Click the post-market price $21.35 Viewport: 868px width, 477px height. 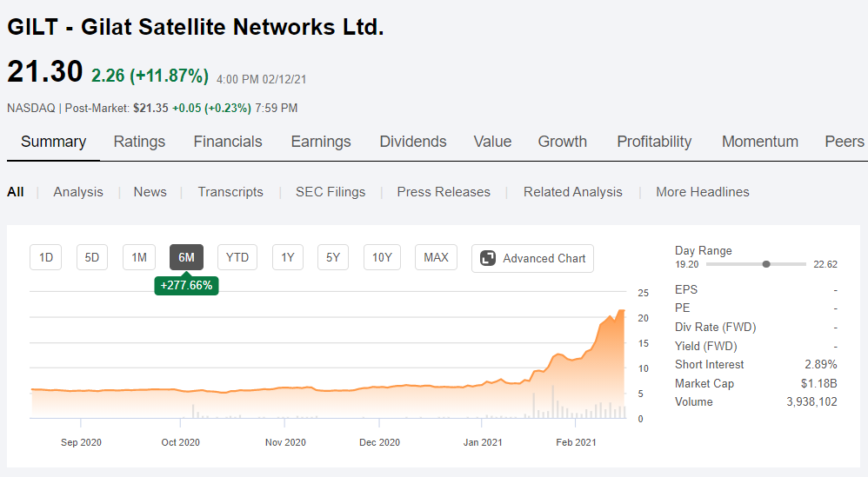(x=150, y=108)
